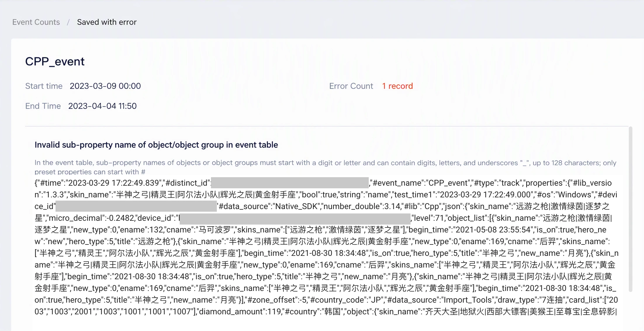Select the CPP_event title
The height and width of the screenshot is (331, 644).
coord(55,61)
